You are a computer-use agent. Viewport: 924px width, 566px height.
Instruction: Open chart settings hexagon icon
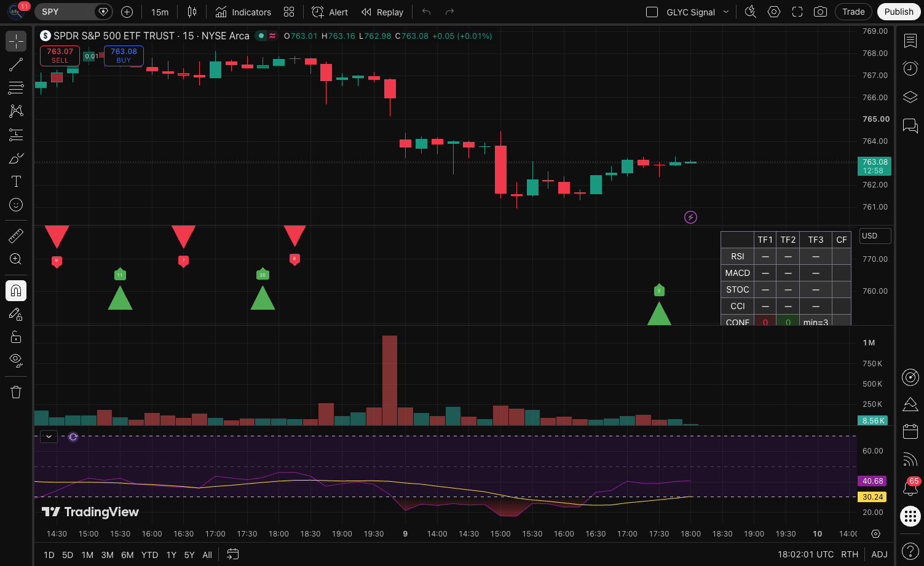pos(774,12)
